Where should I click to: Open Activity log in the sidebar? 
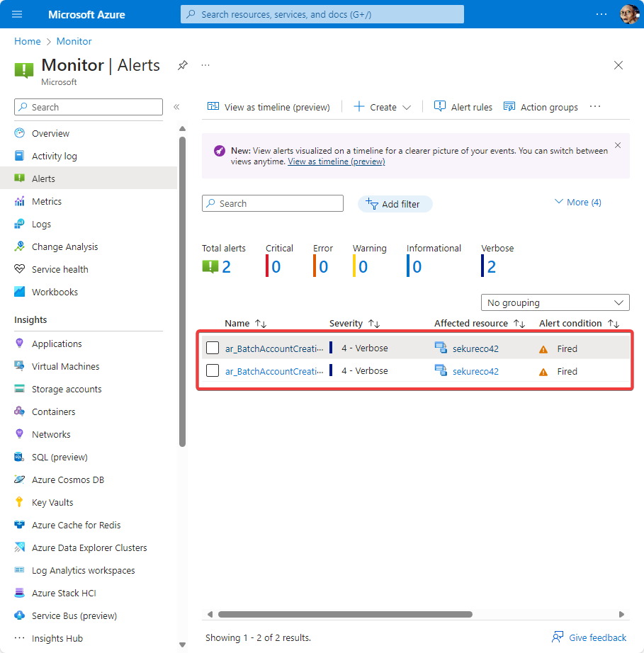coord(54,156)
